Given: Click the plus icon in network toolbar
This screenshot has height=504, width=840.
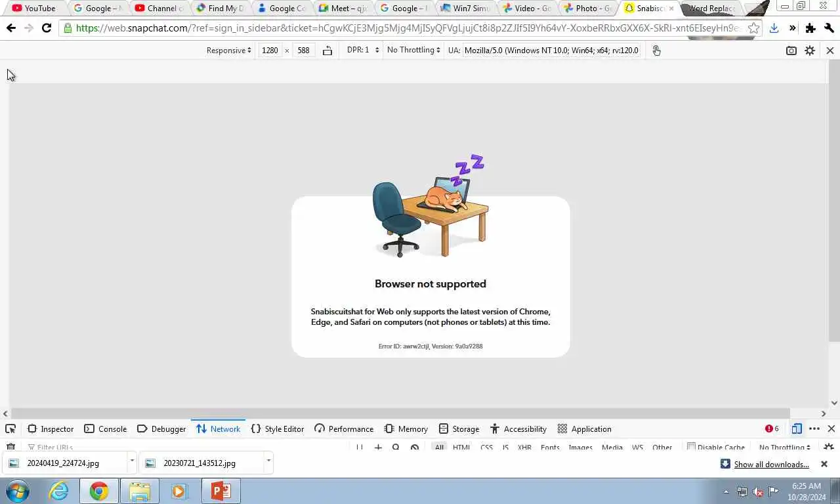Looking at the screenshot, I should (x=378, y=447).
